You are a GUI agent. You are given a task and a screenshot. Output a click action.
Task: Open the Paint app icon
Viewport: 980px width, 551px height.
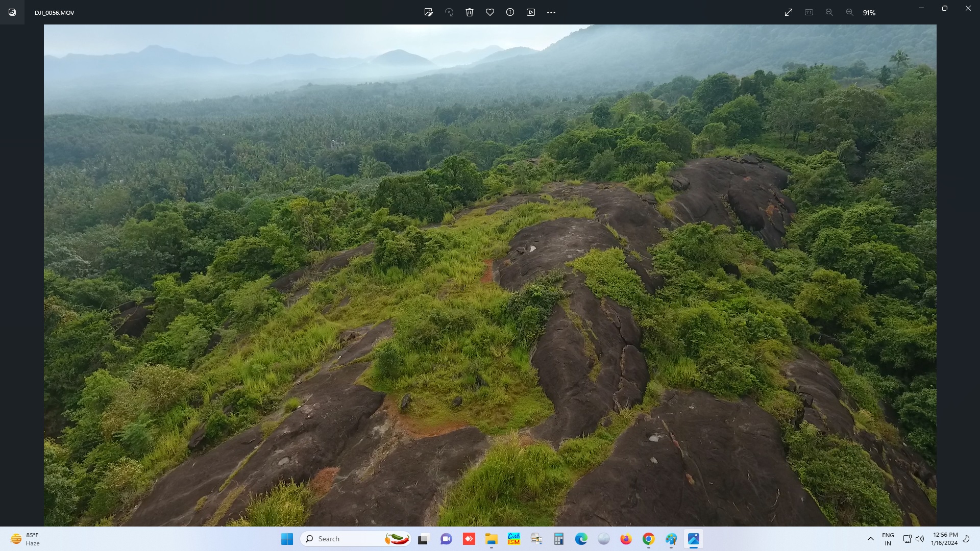[x=671, y=539]
